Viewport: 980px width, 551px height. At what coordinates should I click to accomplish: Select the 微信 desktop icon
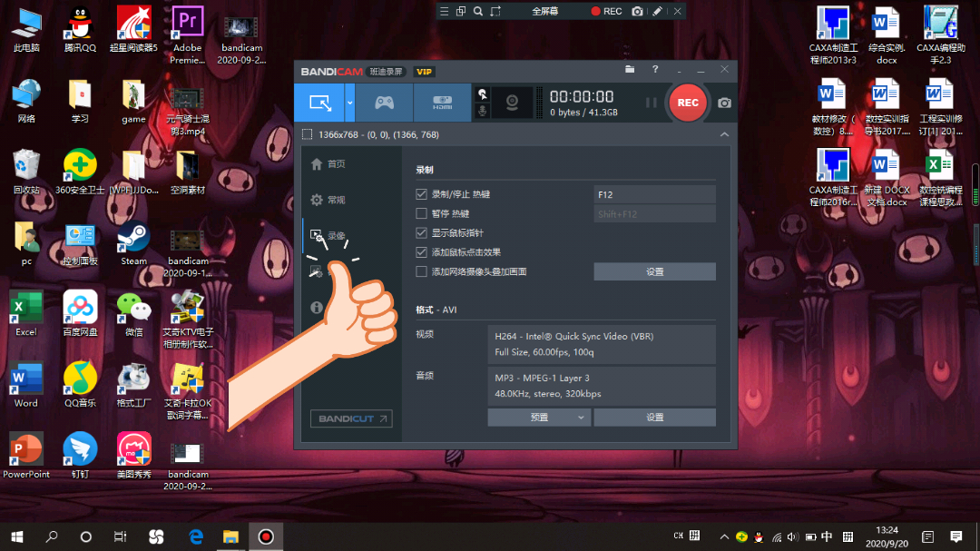point(133,315)
